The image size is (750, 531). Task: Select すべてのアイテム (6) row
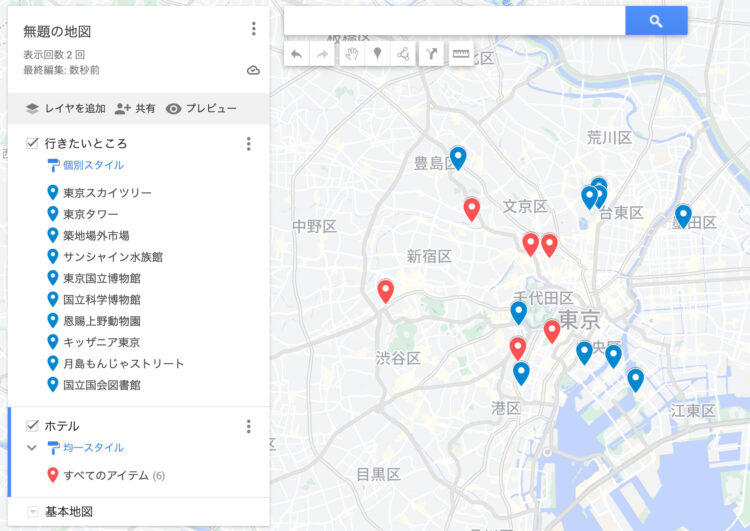[x=106, y=475]
